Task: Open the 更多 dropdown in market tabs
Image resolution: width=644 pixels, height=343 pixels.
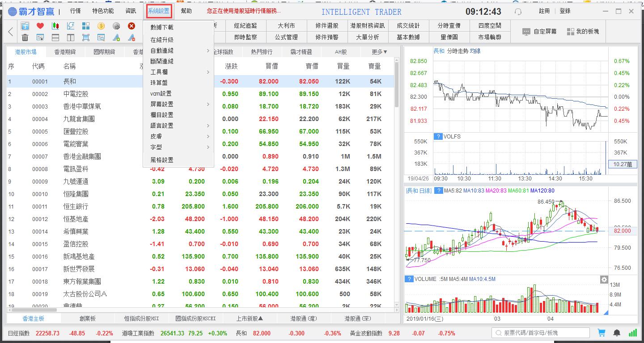Action: (379, 52)
